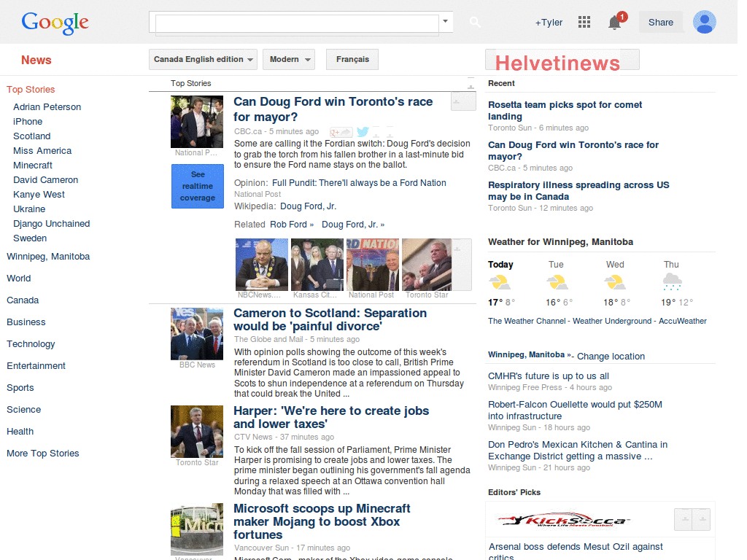This screenshot has width=747, height=560.
Task: Open Cameron to Scotland painful divorce headline
Action: (x=330, y=319)
